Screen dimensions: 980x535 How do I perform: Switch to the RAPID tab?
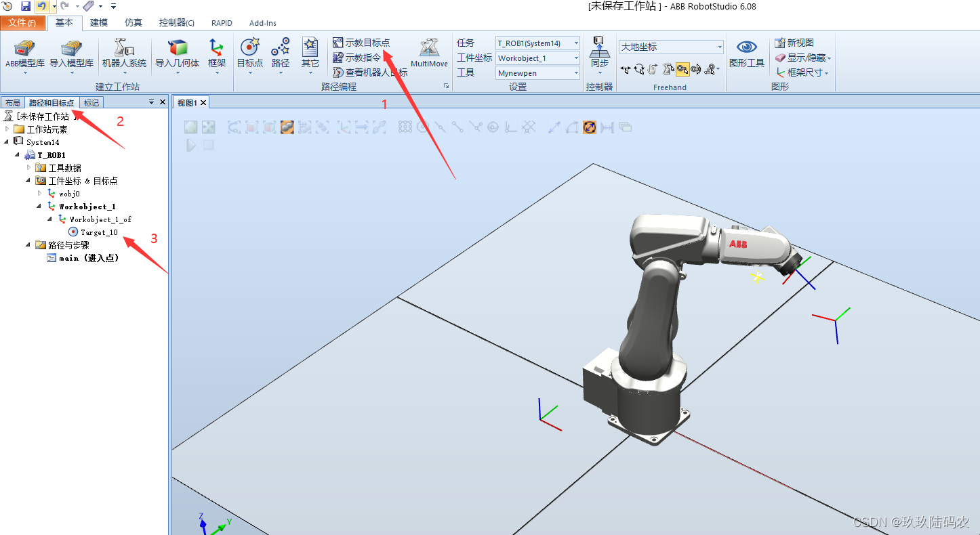point(222,23)
